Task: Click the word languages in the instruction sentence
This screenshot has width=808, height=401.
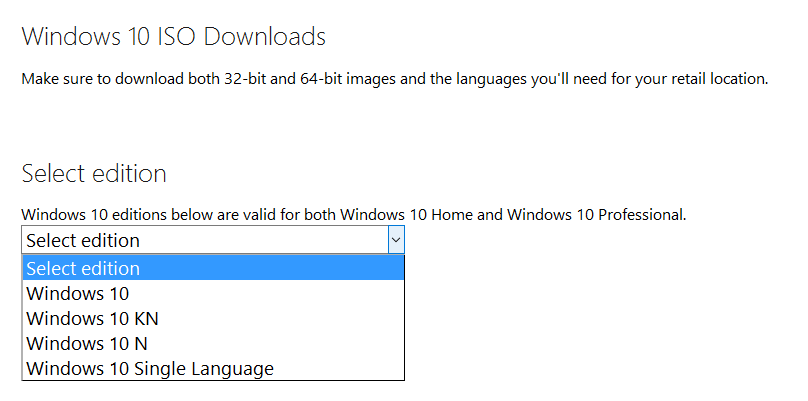Action: (491, 80)
